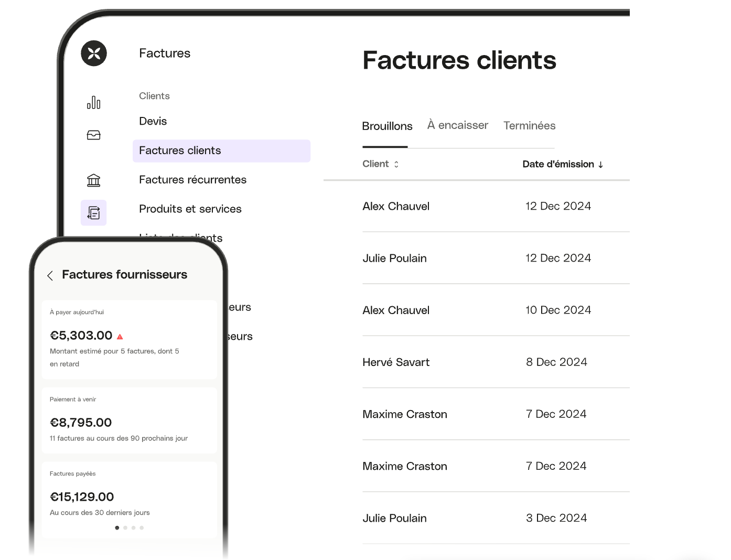Toggle Date d'émission sort arrow

(x=600, y=165)
